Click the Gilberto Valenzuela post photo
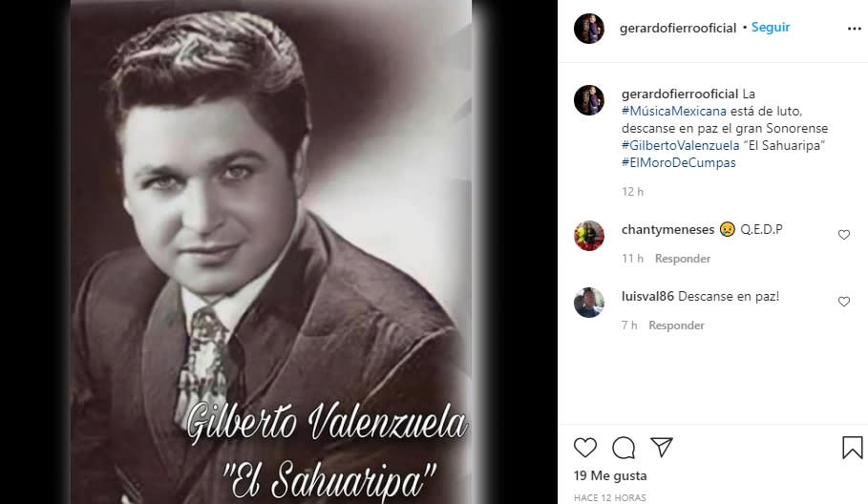Viewport: 868px width, 504px height. (271, 252)
